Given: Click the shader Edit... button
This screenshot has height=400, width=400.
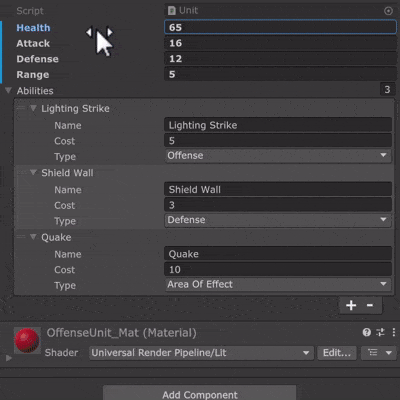Looking at the screenshot, I should 337,353.
